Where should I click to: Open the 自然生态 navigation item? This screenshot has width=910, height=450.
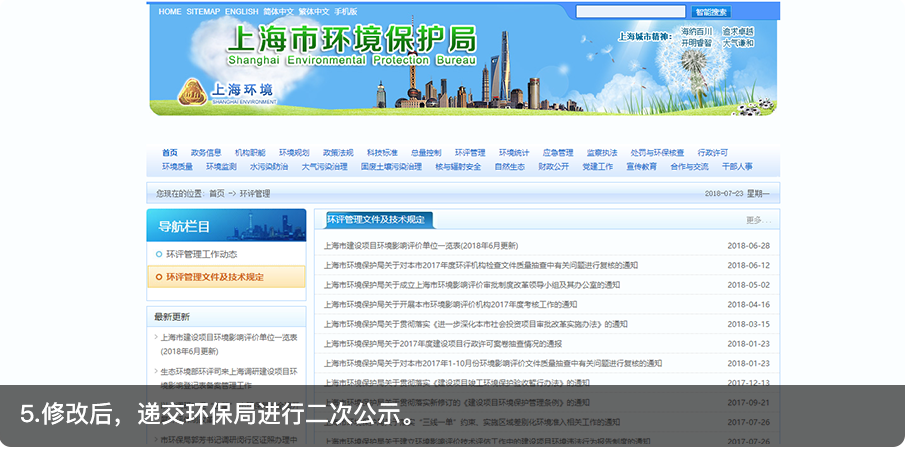click(510, 167)
